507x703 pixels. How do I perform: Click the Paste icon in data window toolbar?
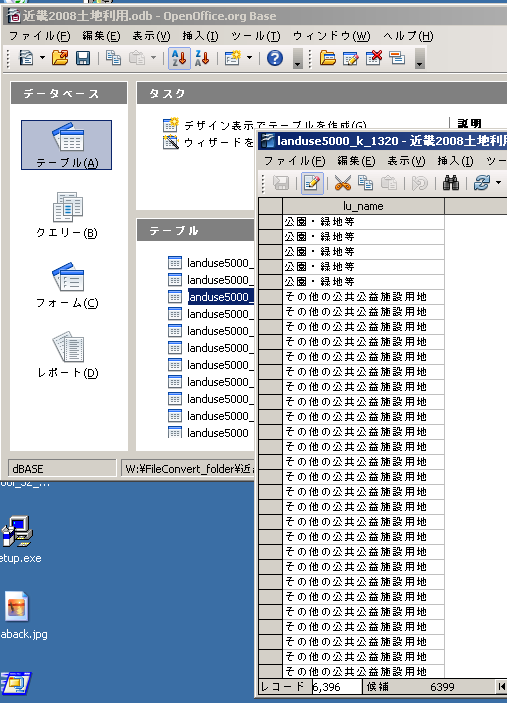coord(389,183)
